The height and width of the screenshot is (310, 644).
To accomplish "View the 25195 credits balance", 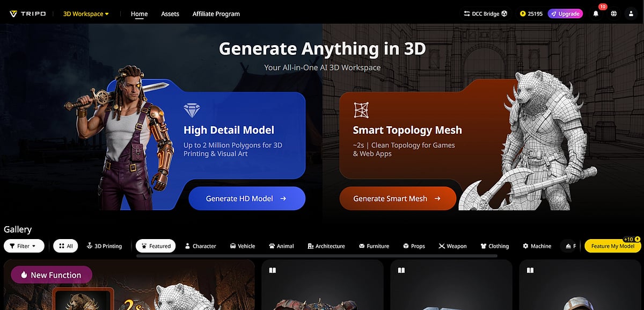I will 531,13.
